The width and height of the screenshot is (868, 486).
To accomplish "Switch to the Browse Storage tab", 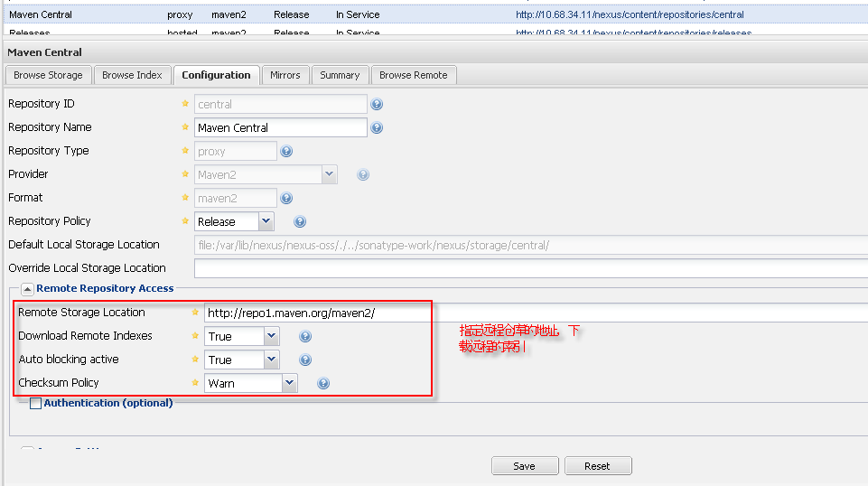I will point(48,75).
